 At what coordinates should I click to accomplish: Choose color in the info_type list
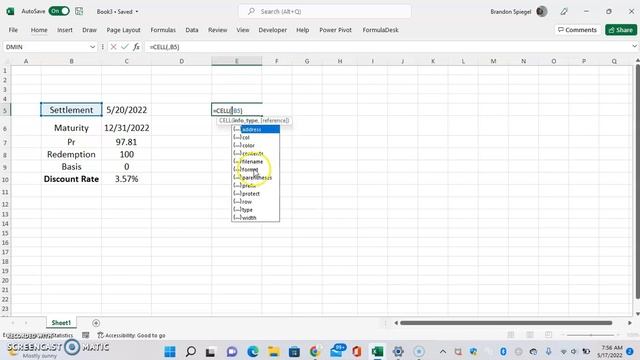pos(256,145)
